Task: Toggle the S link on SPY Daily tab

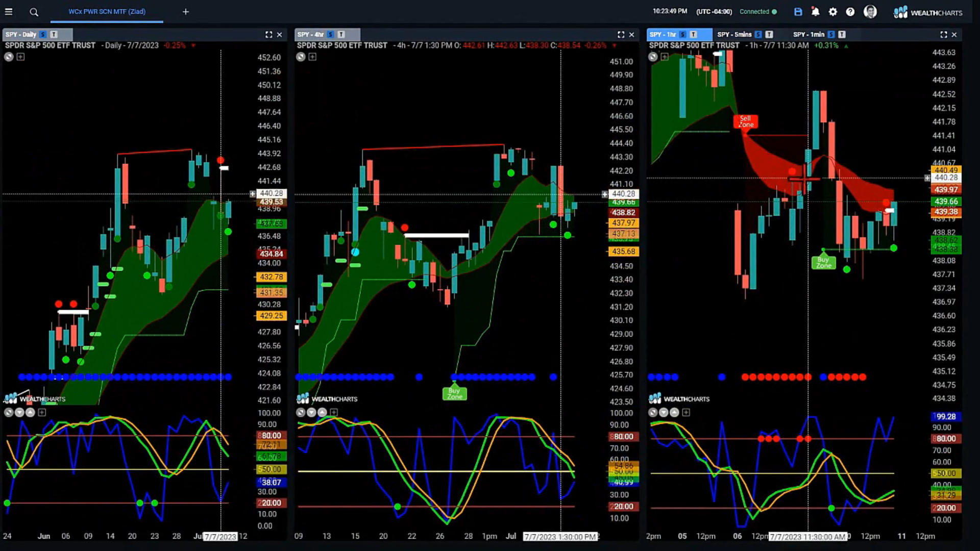Action: coord(43,35)
